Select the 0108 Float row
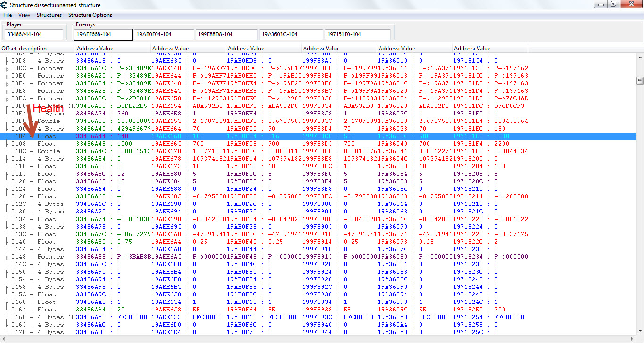The width and height of the screenshot is (644, 343). 42,144
